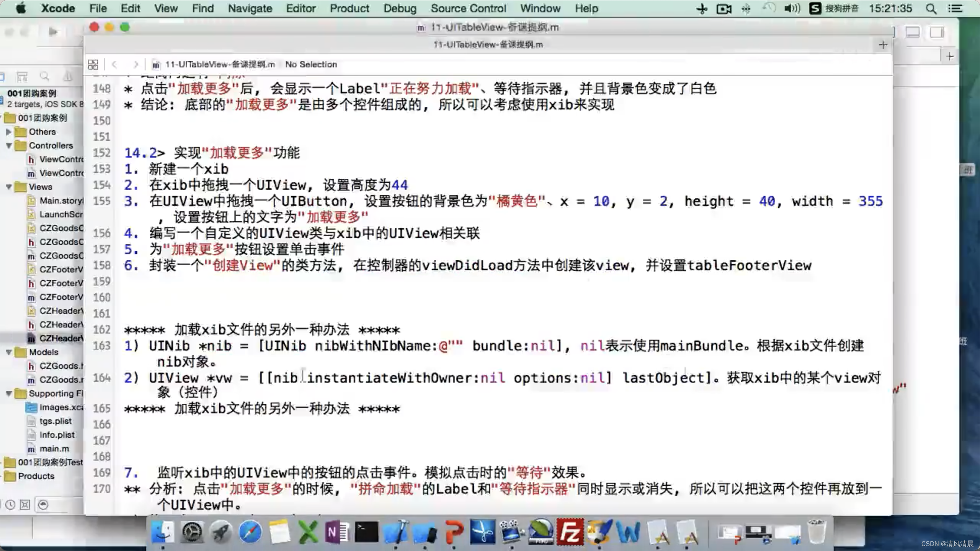The width and height of the screenshot is (980, 551).
Task: Launch Safari from the Dock
Action: tap(250, 532)
